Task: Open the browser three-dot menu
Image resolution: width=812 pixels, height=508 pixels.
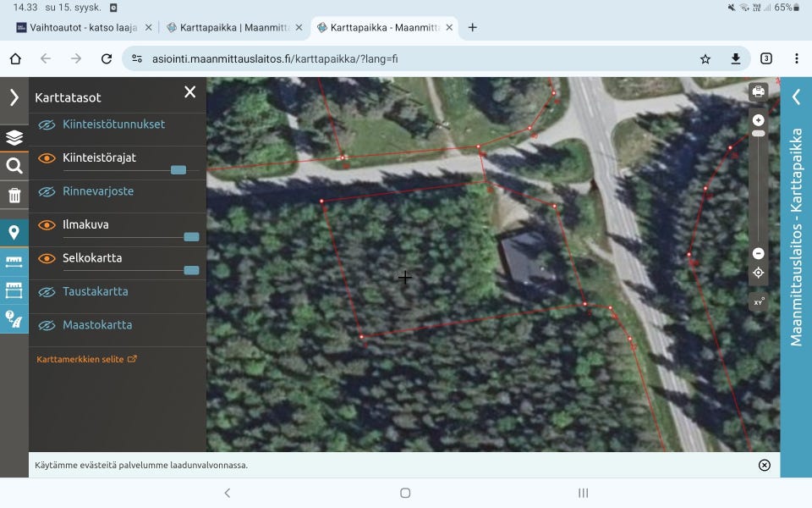Action: click(797, 58)
